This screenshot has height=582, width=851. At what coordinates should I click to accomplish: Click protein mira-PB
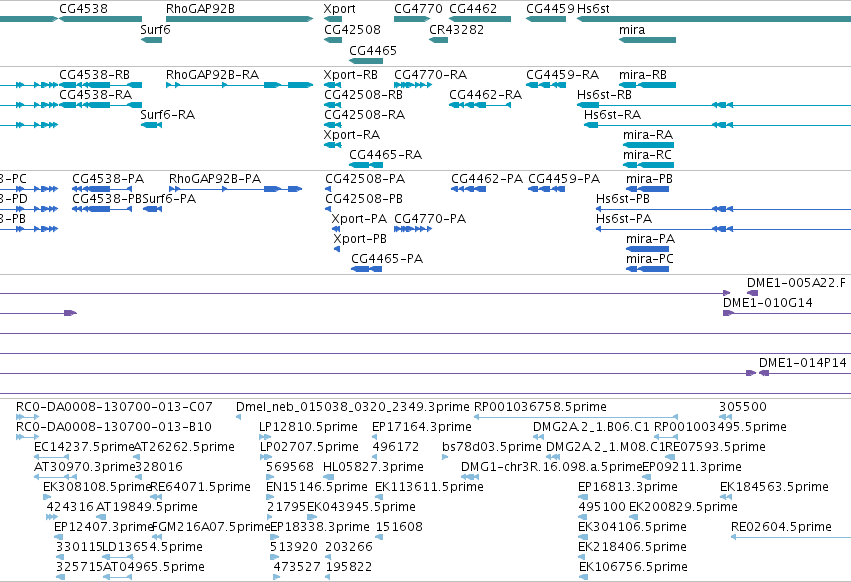tap(649, 179)
